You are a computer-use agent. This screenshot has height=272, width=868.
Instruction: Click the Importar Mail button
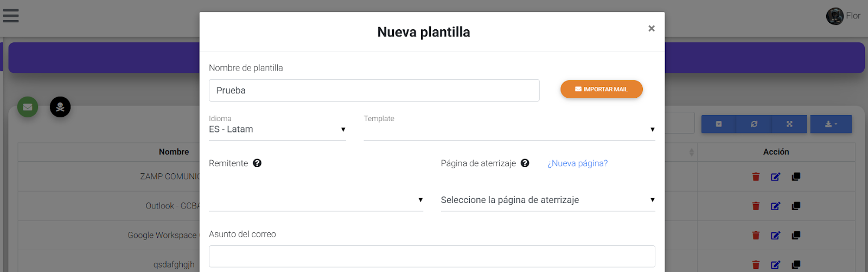(x=601, y=89)
